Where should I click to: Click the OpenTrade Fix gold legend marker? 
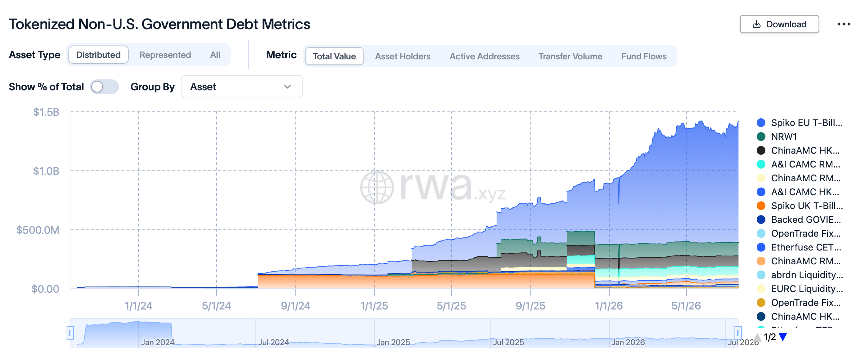pyautogui.click(x=761, y=303)
